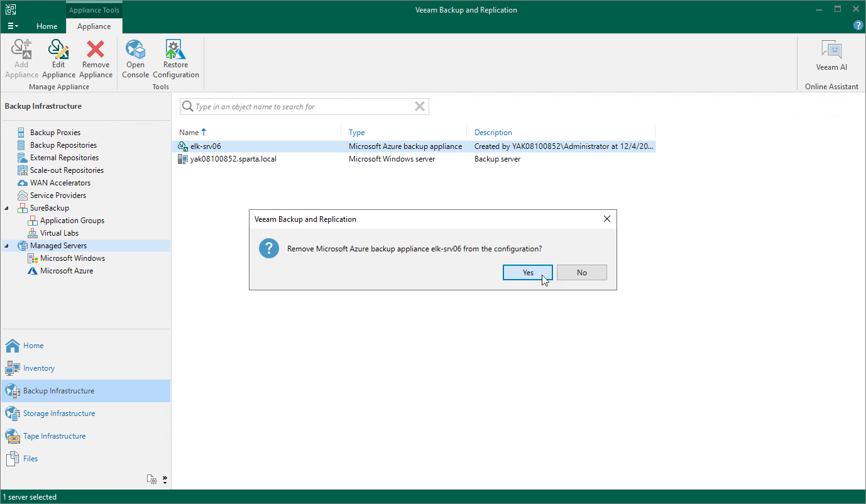
Task: Expand the navigation pane overflow chevron
Action: tap(165, 479)
